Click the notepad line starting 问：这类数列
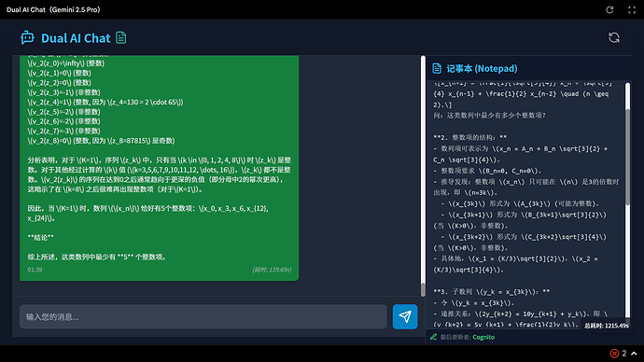 [489, 116]
